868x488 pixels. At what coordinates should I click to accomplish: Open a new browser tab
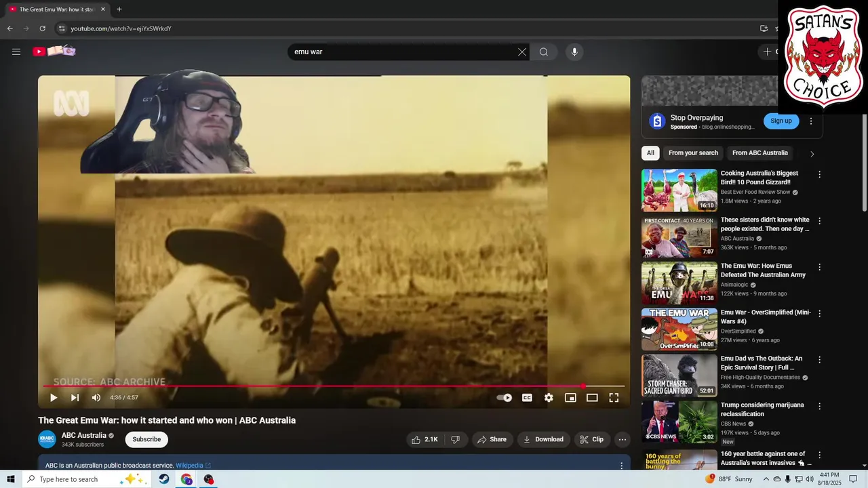(x=119, y=9)
